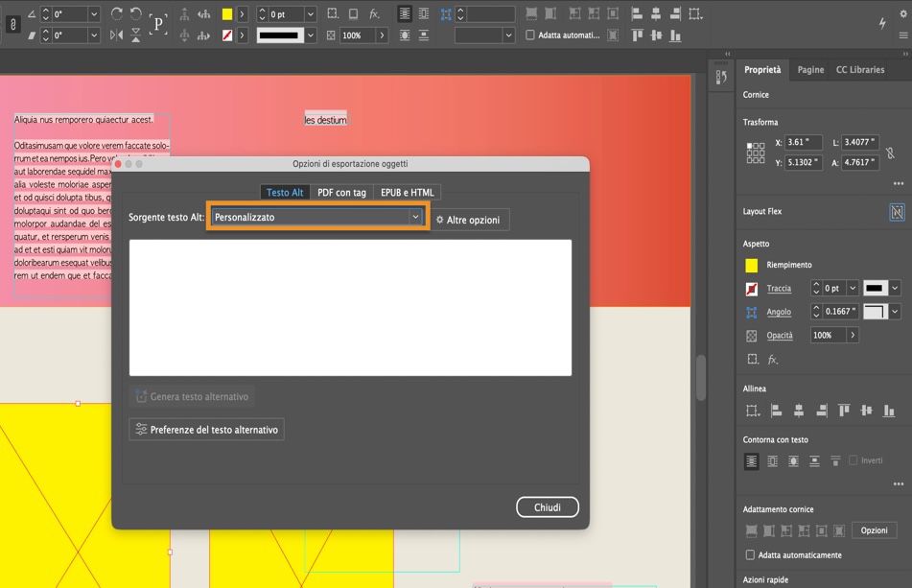
Task: Click align right edges in the top toolbar
Action: 675,14
